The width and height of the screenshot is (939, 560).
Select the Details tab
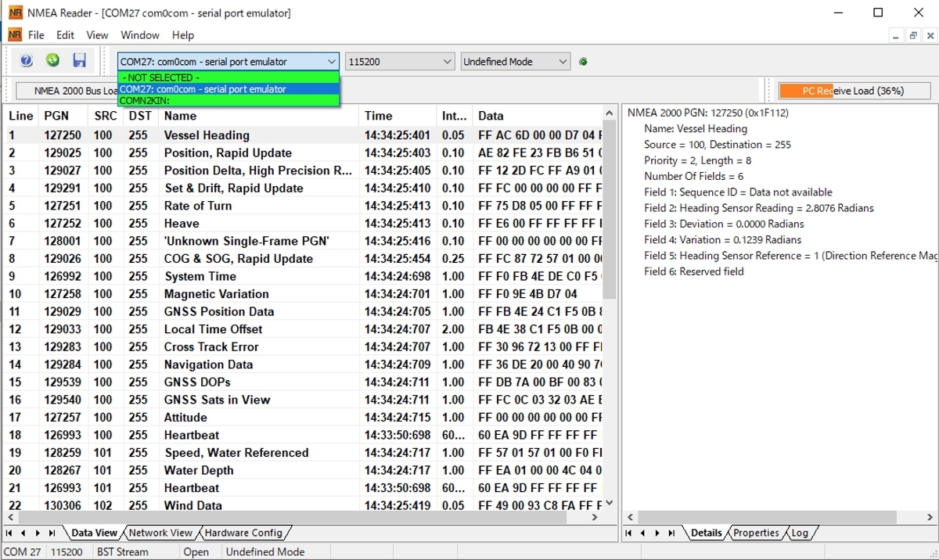pyautogui.click(x=706, y=533)
